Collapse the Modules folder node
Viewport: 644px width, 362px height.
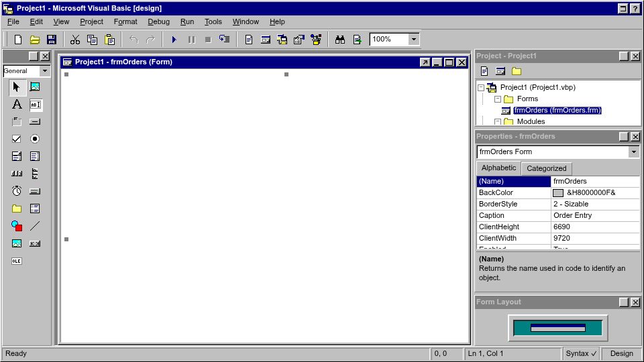tap(497, 122)
